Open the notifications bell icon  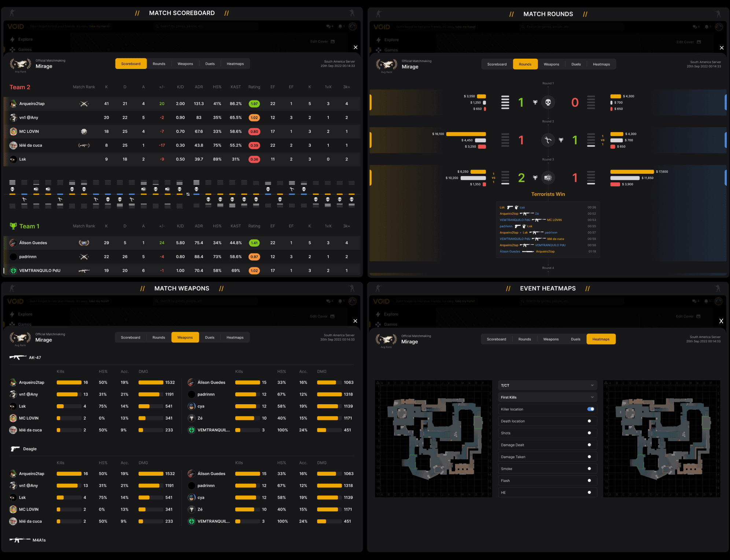pos(340,26)
